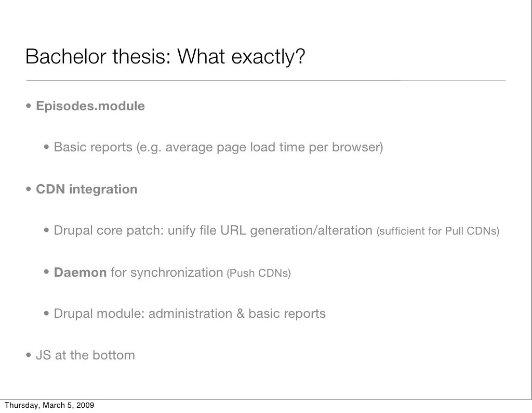Click the bullet dot before Episodes.module
Screen dimensions: 532x413
[x=29, y=107]
